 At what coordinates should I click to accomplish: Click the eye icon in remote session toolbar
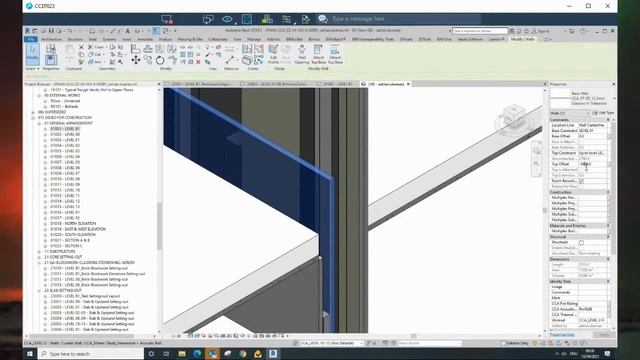coord(227,19)
